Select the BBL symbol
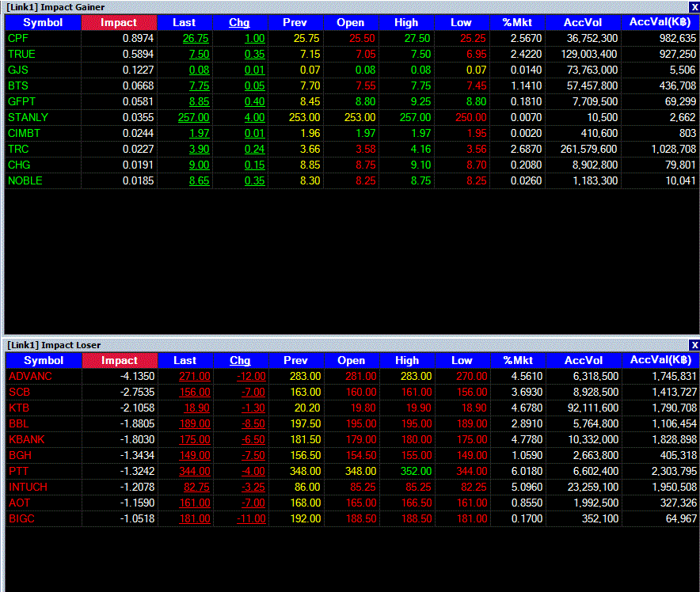 pyautogui.click(x=18, y=423)
